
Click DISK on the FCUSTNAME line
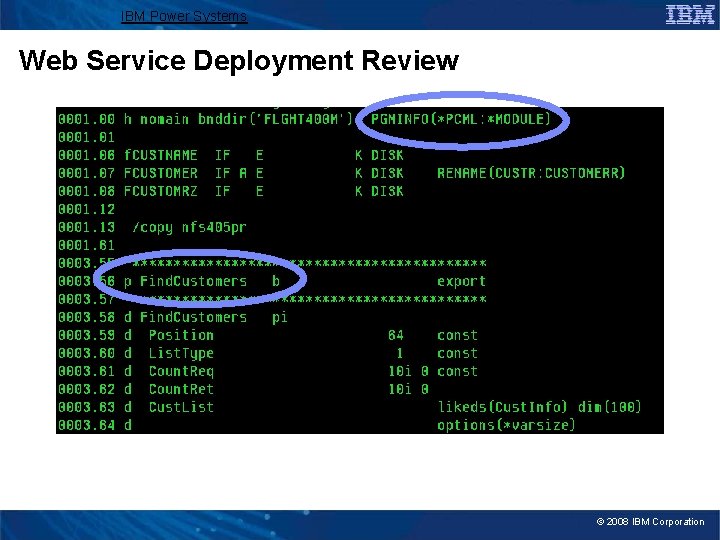pyautogui.click(x=387, y=155)
